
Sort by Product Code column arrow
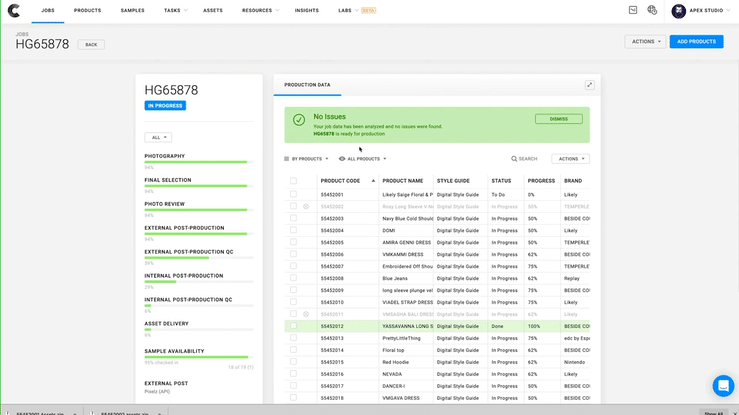tap(373, 181)
